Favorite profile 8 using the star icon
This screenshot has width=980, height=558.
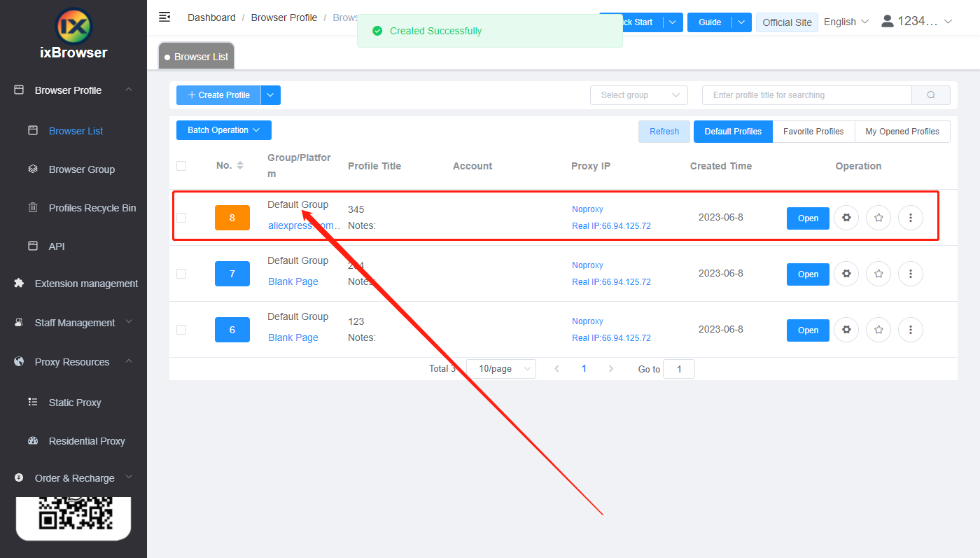[x=878, y=218]
